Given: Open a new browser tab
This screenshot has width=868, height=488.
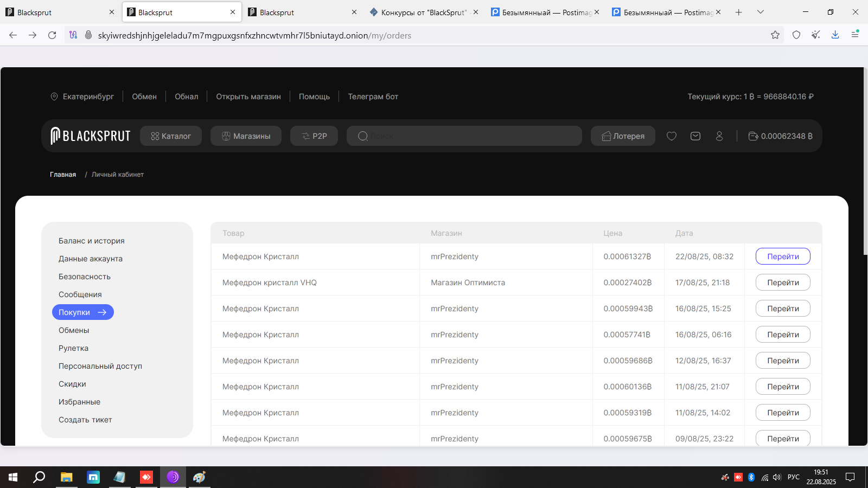Looking at the screenshot, I should (x=739, y=12).
